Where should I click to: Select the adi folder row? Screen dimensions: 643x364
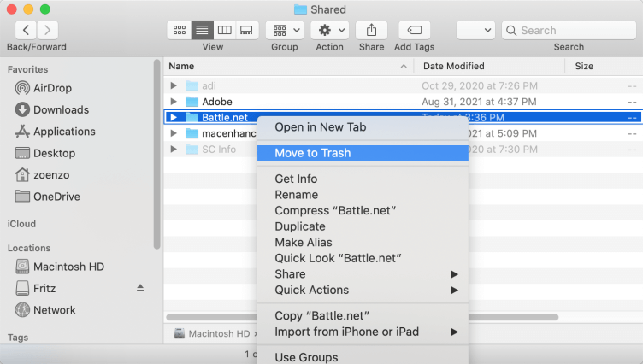pos(403,85)
